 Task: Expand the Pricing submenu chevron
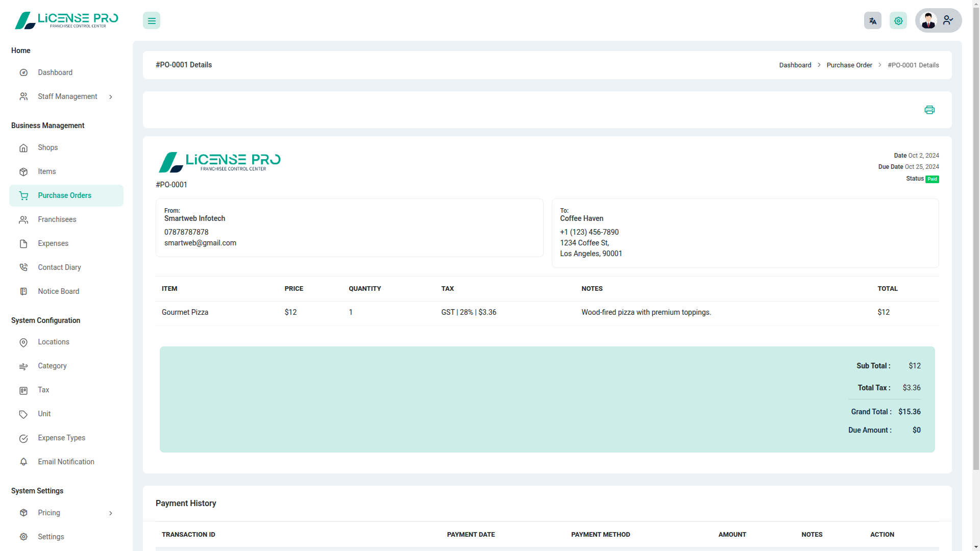click(111, 513)
